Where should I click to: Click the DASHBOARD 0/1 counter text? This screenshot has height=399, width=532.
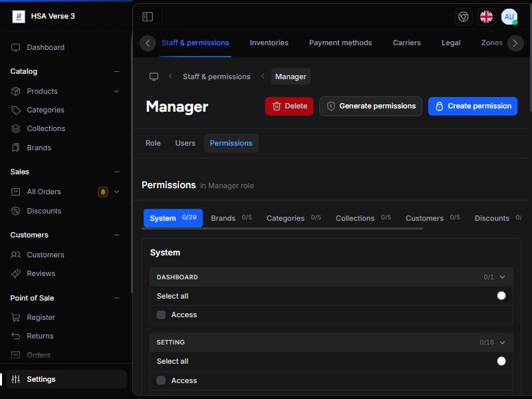pos(489,277)
